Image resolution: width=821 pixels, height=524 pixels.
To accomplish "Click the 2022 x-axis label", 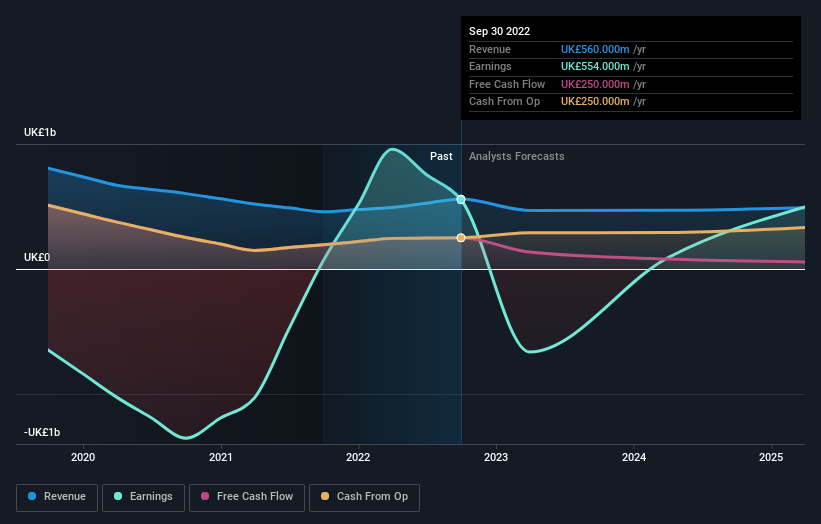I will (358, 458).
